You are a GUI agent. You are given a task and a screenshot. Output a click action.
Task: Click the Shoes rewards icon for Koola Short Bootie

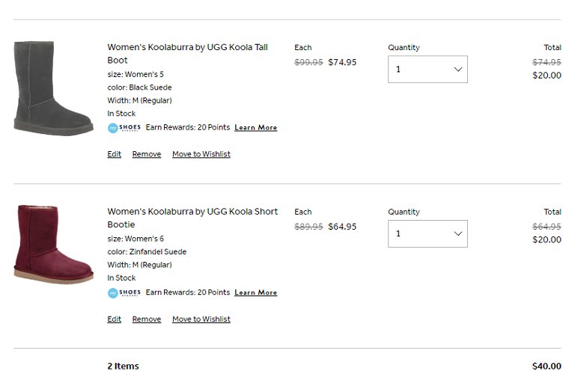124,293
